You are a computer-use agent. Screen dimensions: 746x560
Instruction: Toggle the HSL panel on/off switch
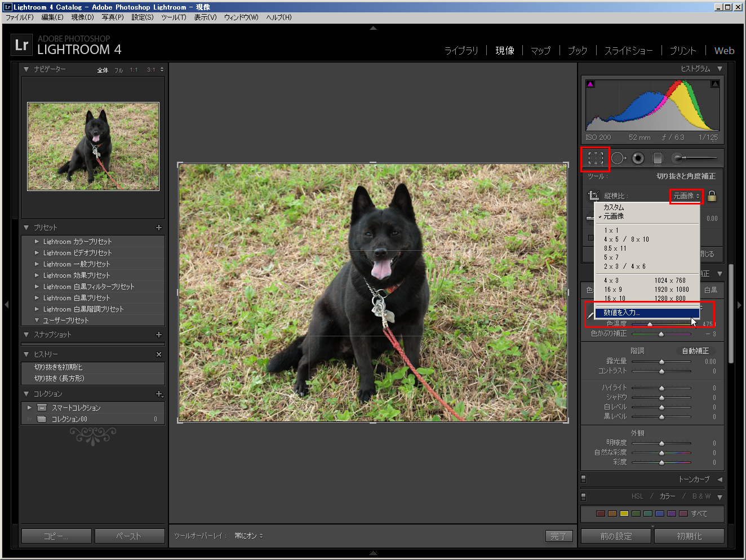[x=584, y=496]
